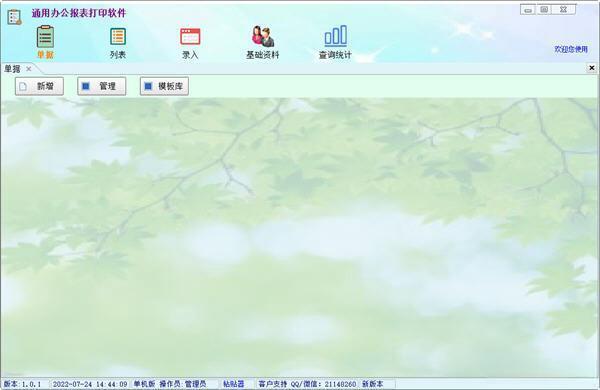Close the 单据 tab with its x

pyautogui.click(x=29, y=69)
